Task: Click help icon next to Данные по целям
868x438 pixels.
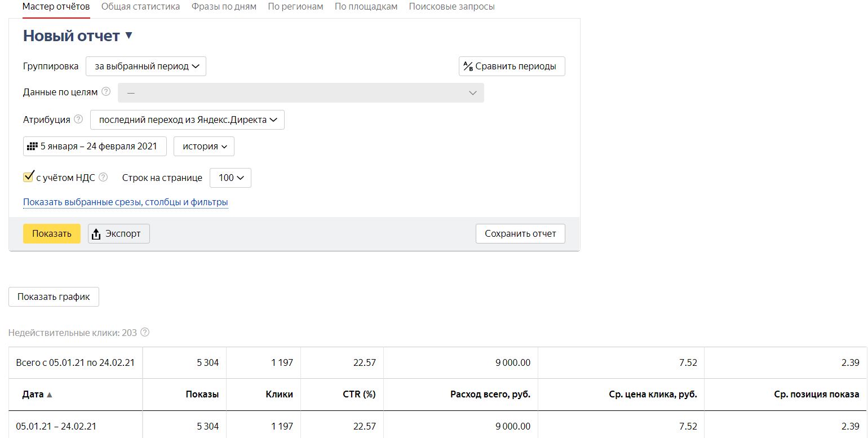Action: [x=106, y=91]
